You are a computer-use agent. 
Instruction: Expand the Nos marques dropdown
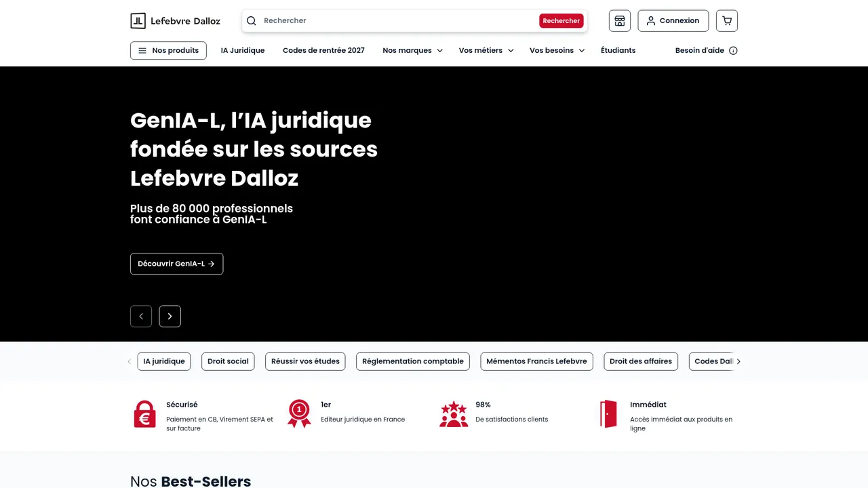pos(412,51)
